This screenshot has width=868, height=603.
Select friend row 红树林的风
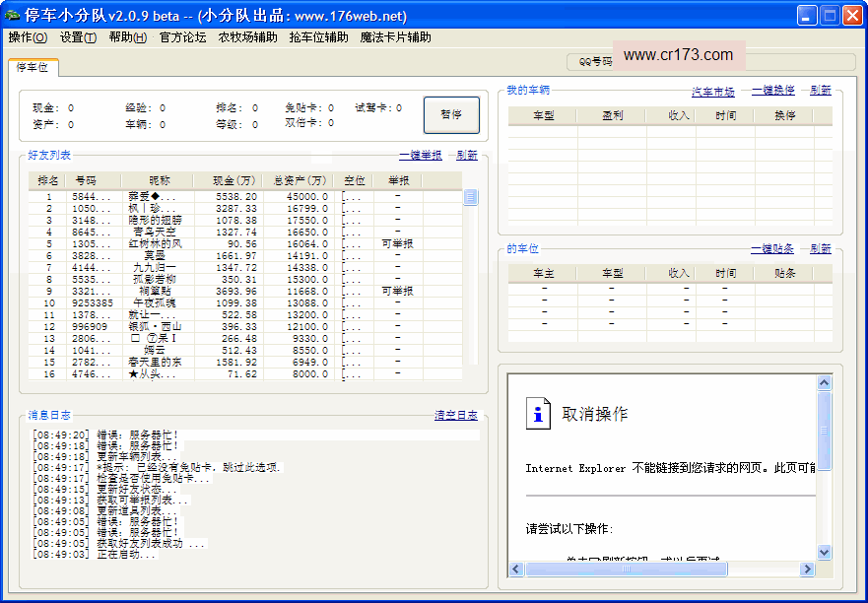[155, 243]
